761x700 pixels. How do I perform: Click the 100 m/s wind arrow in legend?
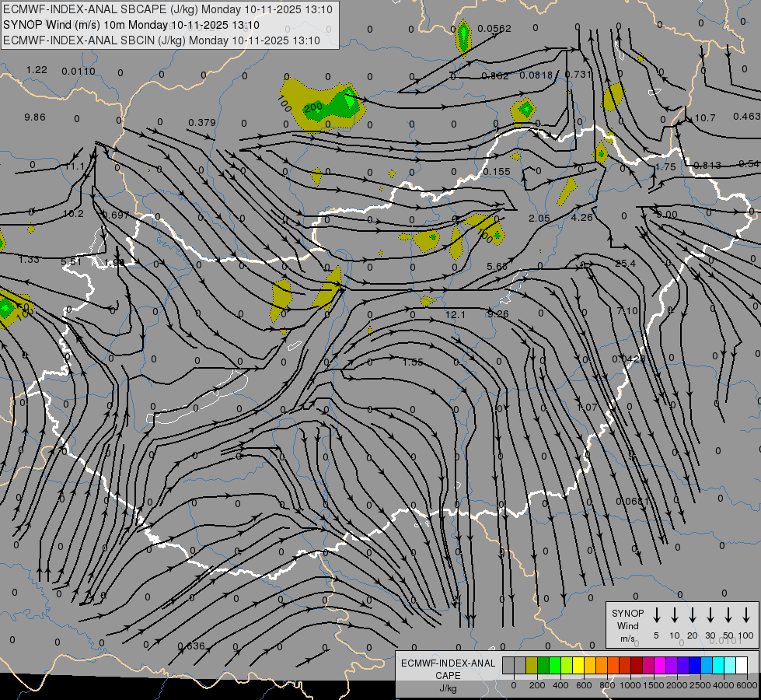[x=746, y=615]
